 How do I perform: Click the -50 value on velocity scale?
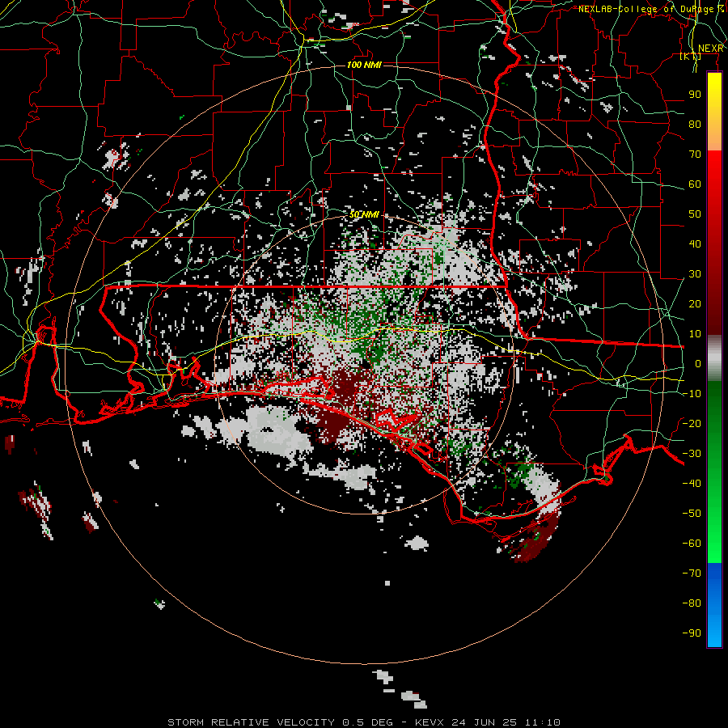692,514
